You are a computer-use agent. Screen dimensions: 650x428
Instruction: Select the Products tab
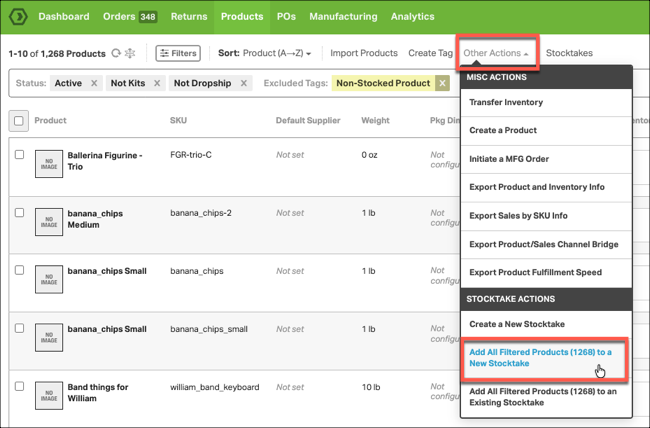[242, 17]
